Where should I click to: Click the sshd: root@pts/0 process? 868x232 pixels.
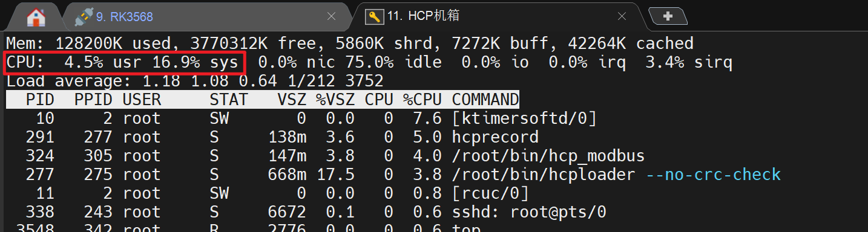click(529, 212)
